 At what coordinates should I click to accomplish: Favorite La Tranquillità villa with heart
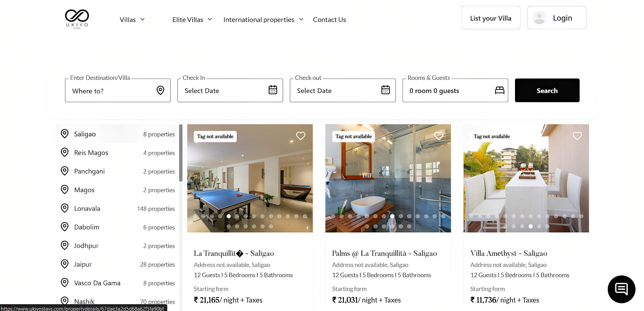pyautogui.click(x=300, y=136)
